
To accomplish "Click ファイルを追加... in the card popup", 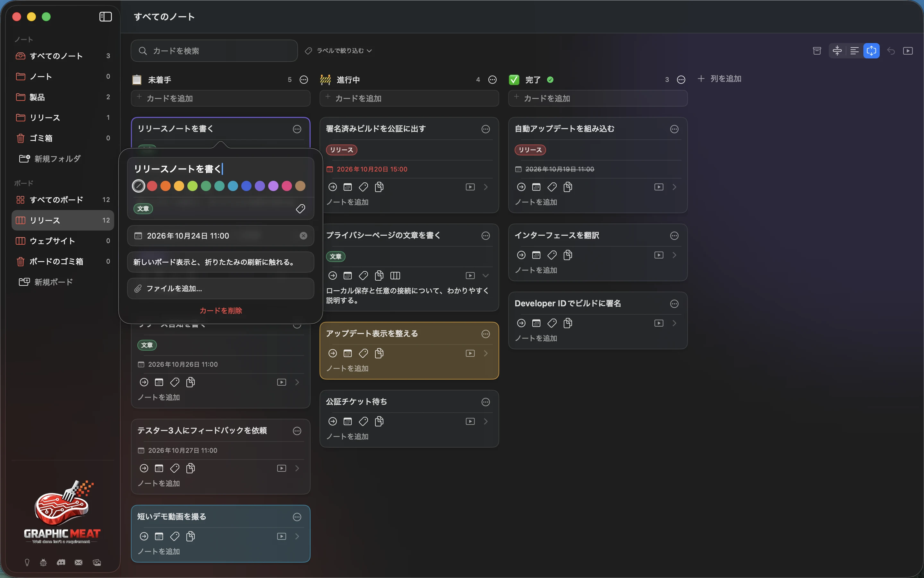I will point(221,289).
